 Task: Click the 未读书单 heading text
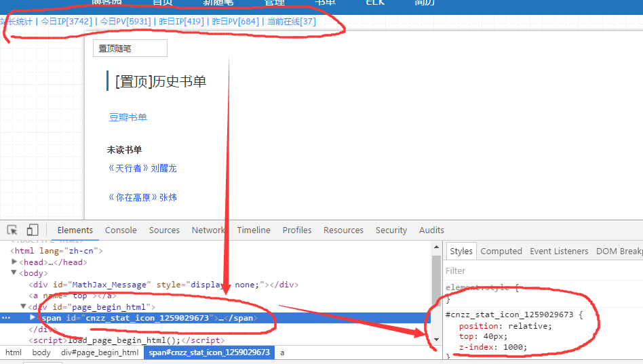pyautogui.click(x=124, y=150)
